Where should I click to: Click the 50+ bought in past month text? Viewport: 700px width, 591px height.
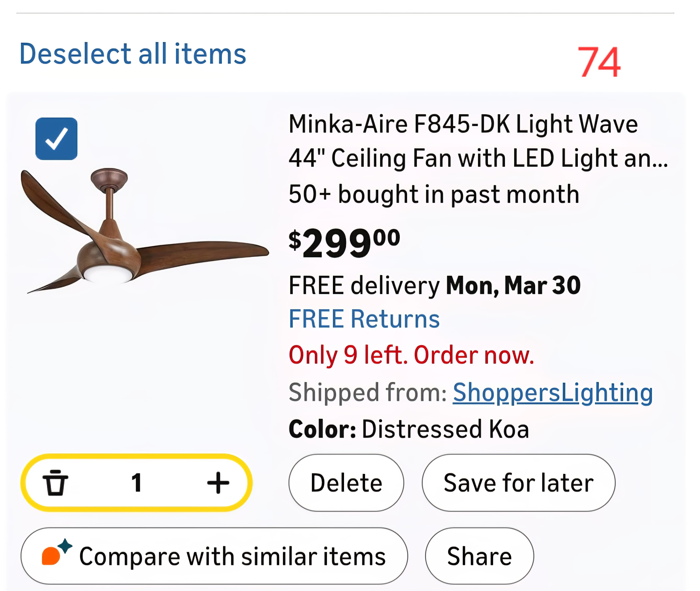(434, 194)
